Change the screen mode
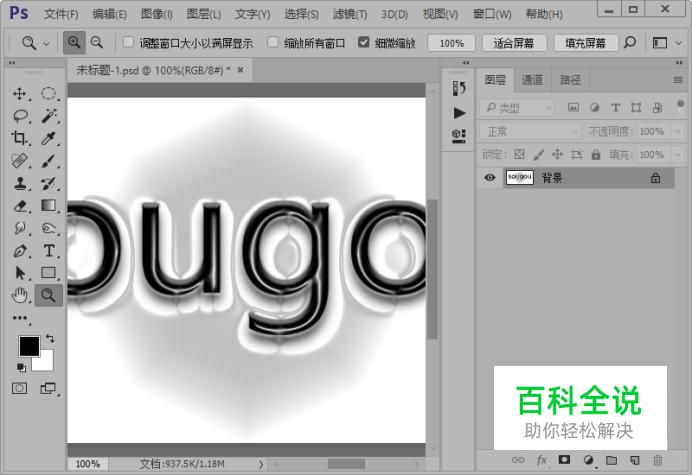 click(x=48, y=388)
